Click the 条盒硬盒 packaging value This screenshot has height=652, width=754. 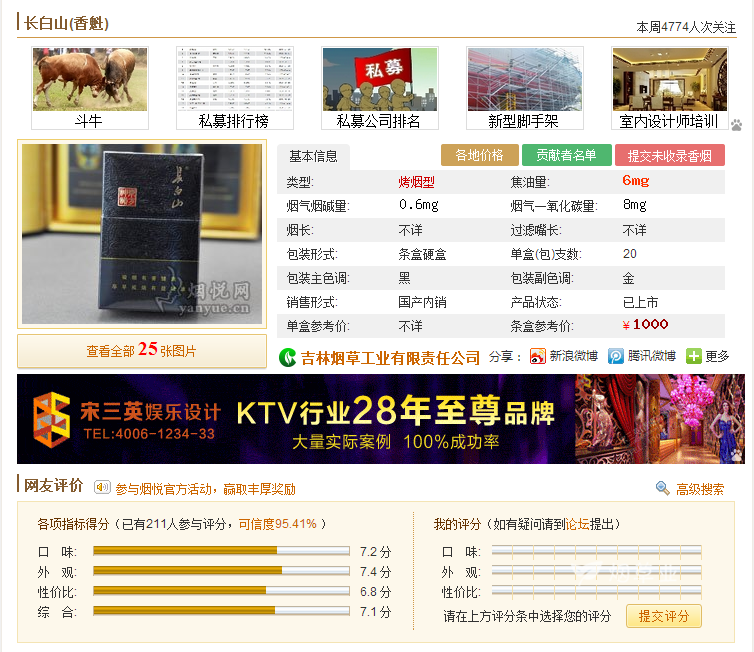click(422, 254)
